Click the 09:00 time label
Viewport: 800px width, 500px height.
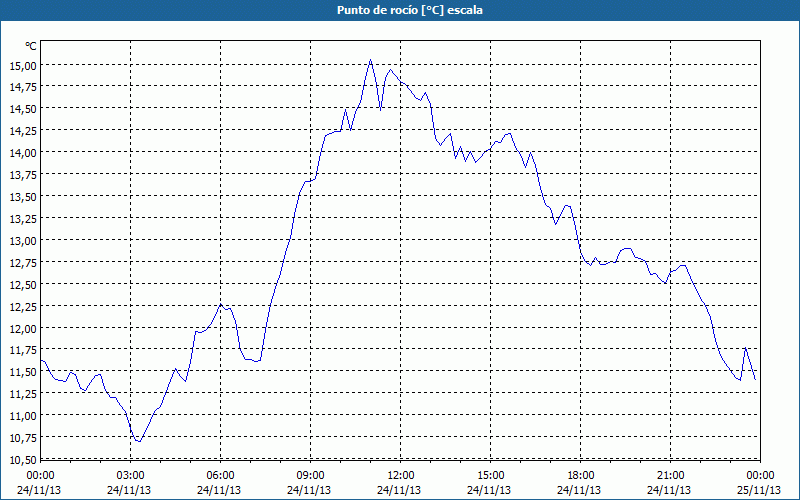pos(310,476)
